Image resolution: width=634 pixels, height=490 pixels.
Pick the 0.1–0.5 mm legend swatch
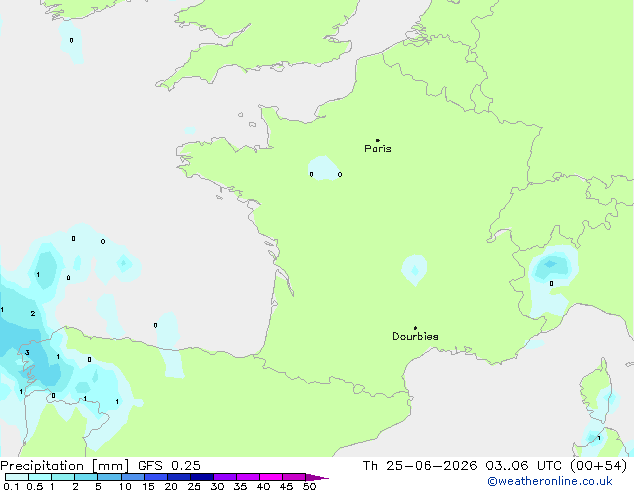point(17,477)
